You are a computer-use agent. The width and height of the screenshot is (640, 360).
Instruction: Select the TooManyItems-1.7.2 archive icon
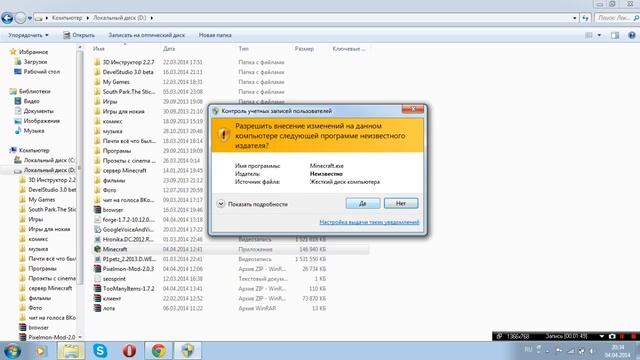click(x=97, y=289)
